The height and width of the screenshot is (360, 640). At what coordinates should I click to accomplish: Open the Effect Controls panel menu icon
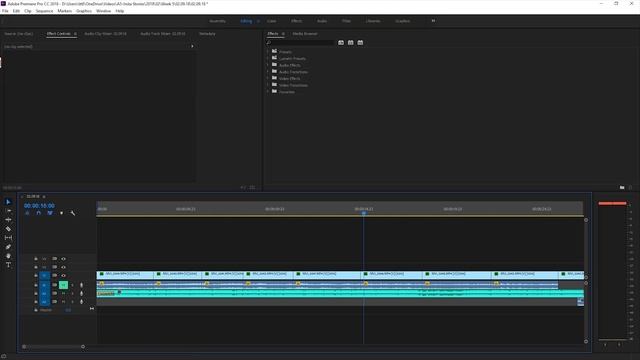click(75, 34)
